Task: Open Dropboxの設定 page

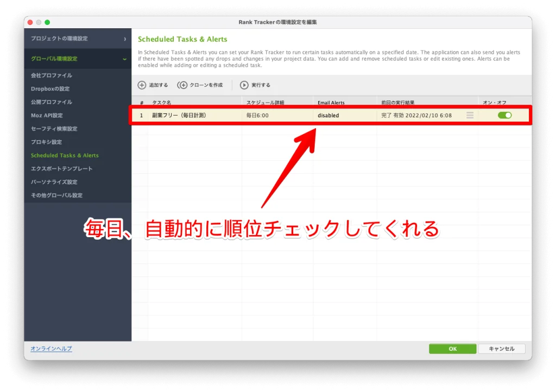Action: (x=50, y=88)
